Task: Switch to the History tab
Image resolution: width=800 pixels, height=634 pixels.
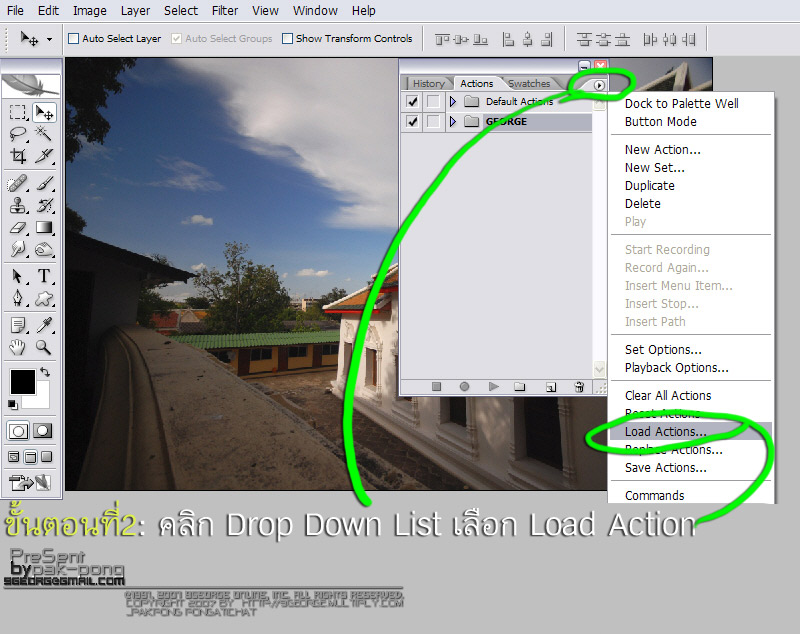Action: (428, 83)
